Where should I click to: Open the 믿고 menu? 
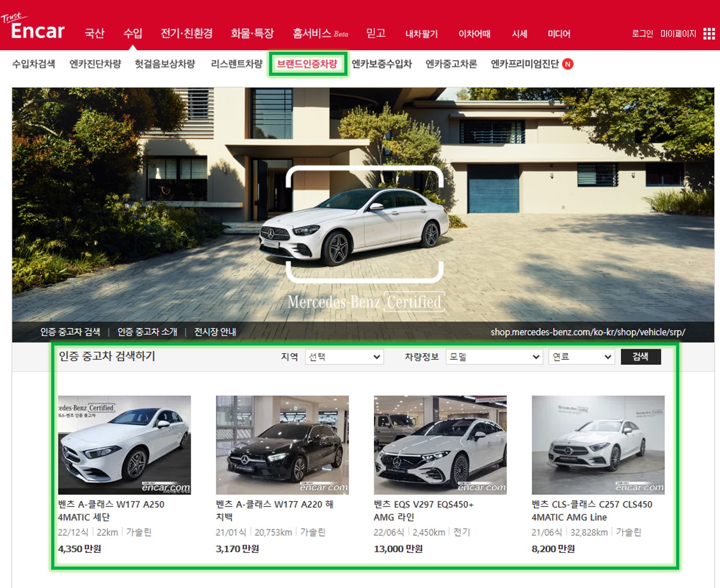tap(376, 33)
